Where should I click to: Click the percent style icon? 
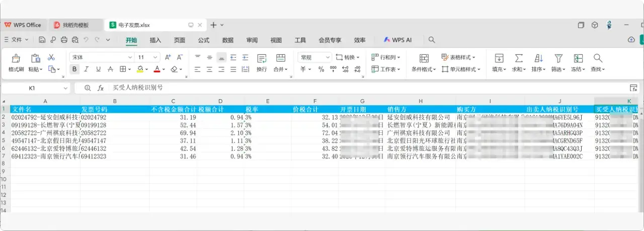click(x=321, y=69)
